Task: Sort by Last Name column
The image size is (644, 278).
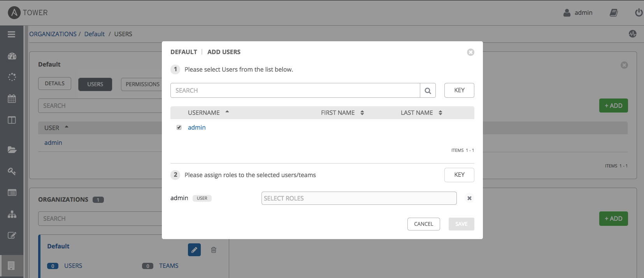Action: click(x=421, y=113)
